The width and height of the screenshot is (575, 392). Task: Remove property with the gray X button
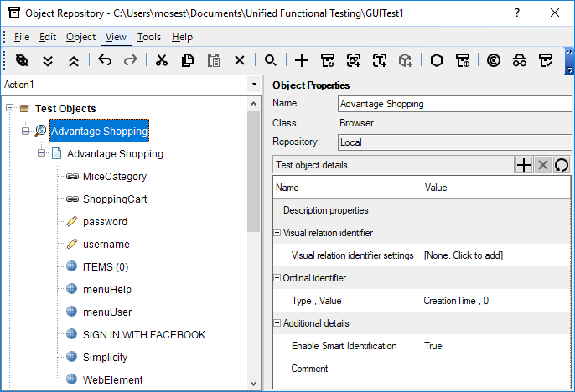click(x=543, y=165)
